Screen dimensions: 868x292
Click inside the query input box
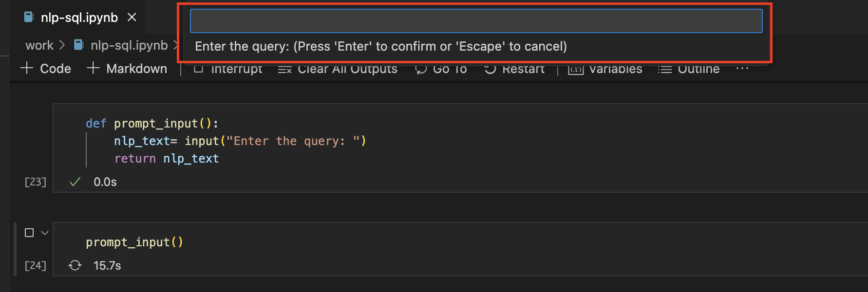(x=476, y=20)
